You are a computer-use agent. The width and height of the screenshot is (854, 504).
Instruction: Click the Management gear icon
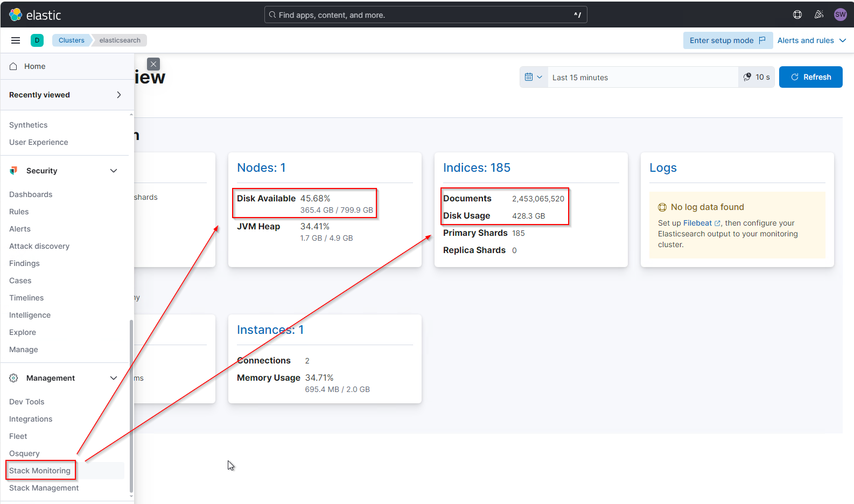13,378
